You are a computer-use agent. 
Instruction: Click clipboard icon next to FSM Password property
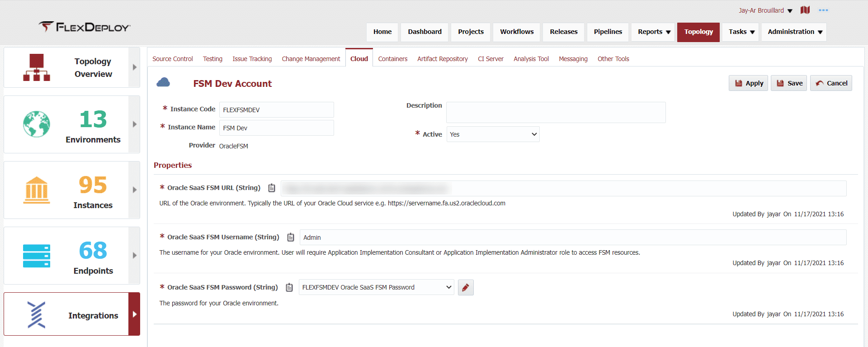tap(289, 287)
